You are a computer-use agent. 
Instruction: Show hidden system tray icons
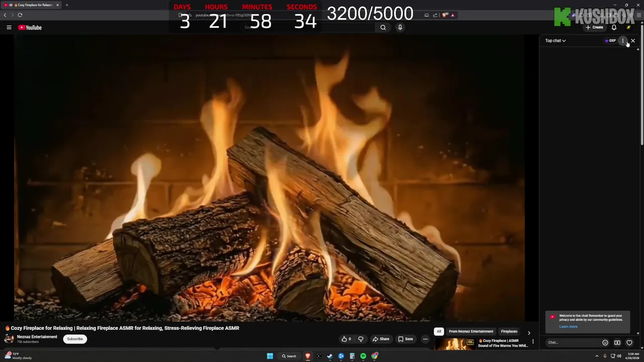click(597, 356)
